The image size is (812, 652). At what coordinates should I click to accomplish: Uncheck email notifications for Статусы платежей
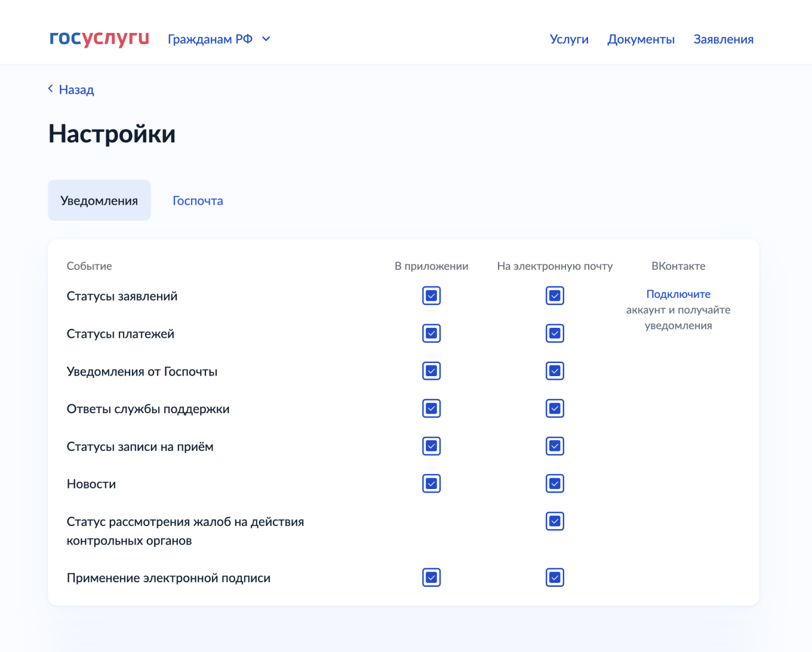click(555, 333)
